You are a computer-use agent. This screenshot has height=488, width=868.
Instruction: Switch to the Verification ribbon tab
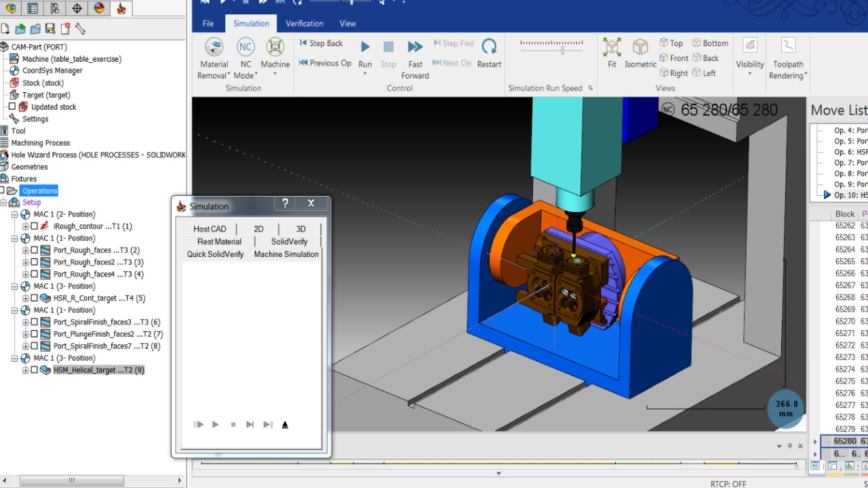pyautogui.click(x=304, y=24)
